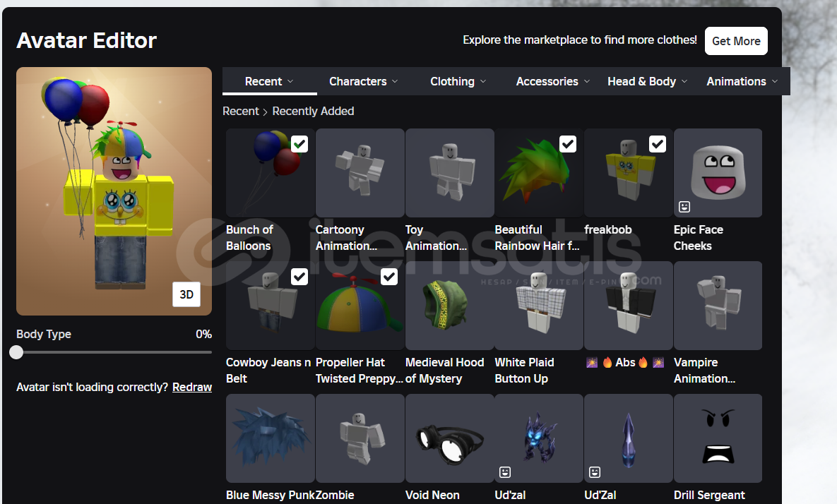
Task: Equip the Ud'Zal purple crystal item
Action: coord(629,438)
